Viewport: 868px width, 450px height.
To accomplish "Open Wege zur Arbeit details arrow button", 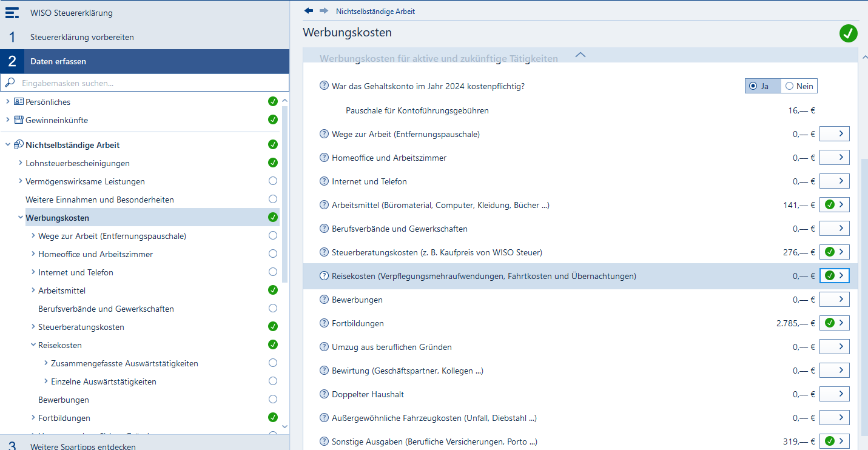I will click(835, 134).
